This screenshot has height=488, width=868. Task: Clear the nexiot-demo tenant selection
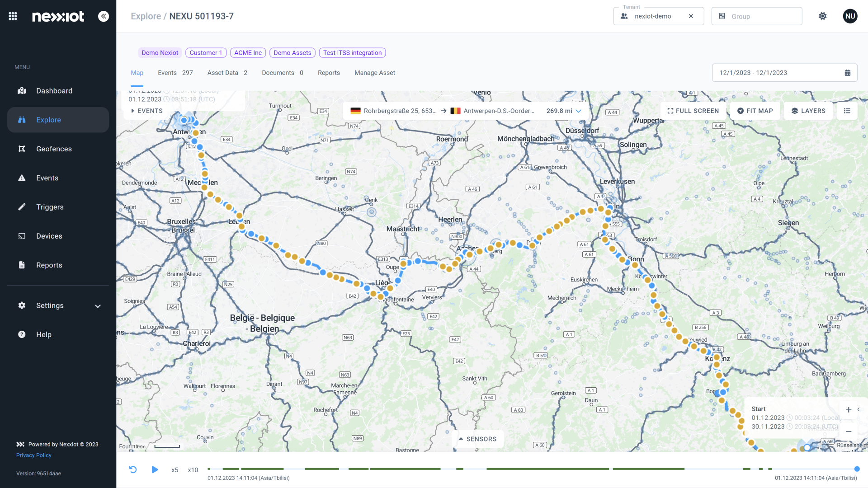(691, 16)
